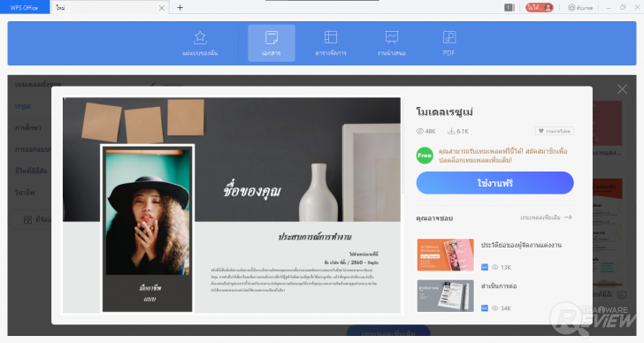Click the 13K views count text
Screen dimensions: 644x343
click(x=506, y=267)
